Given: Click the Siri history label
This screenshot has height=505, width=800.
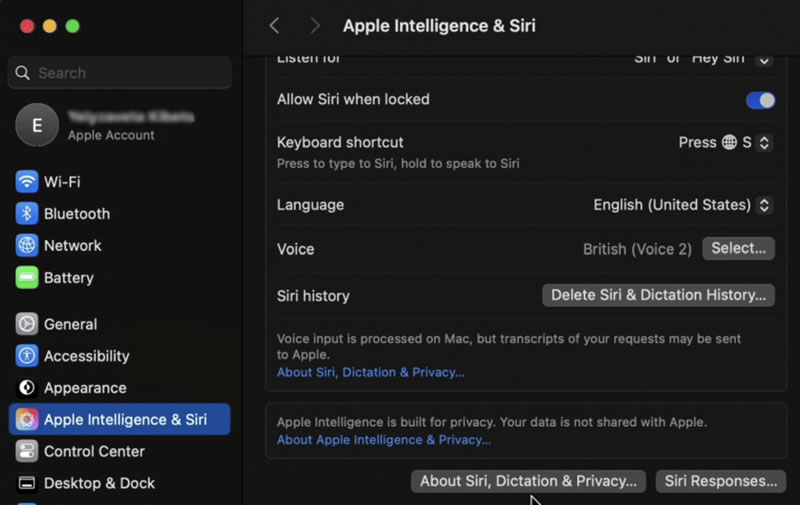Looking at the screenshot, I should [313, 296].
